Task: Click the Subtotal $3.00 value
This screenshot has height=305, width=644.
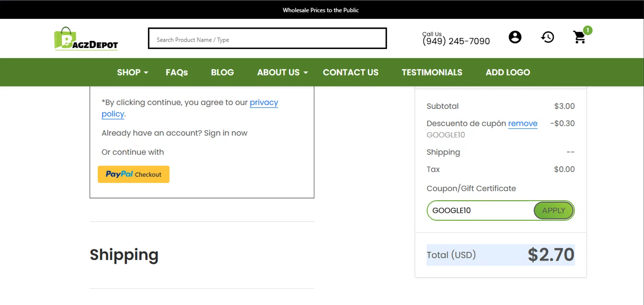Action: (564, 106)
